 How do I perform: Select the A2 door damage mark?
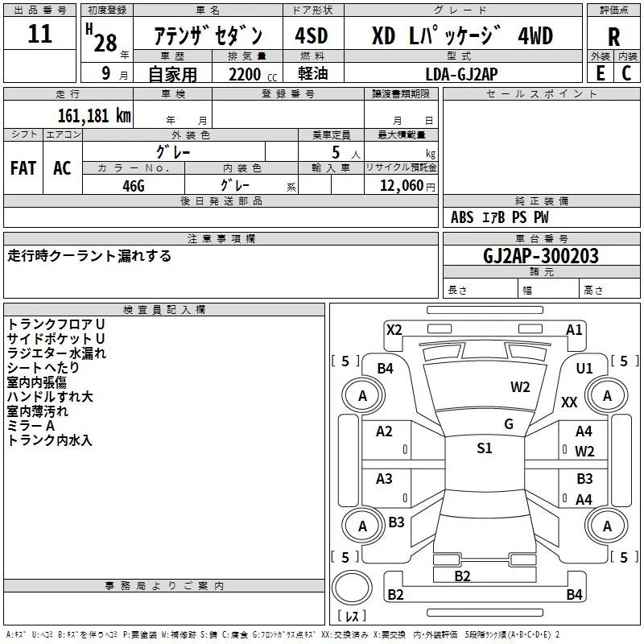[x=384, y=431]
